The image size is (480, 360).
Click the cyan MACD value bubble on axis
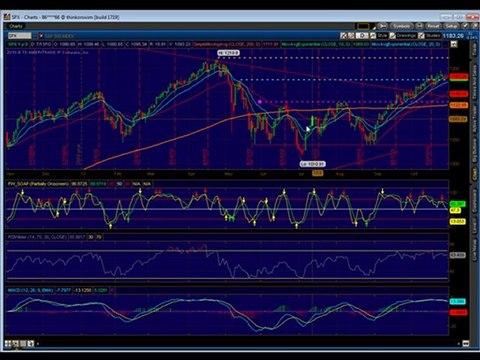pos(458,301)
